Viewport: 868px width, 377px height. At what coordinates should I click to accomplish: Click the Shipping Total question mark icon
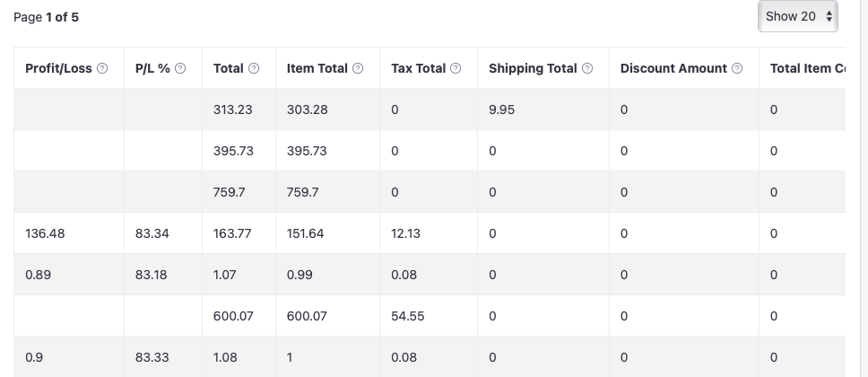(588, 68)
